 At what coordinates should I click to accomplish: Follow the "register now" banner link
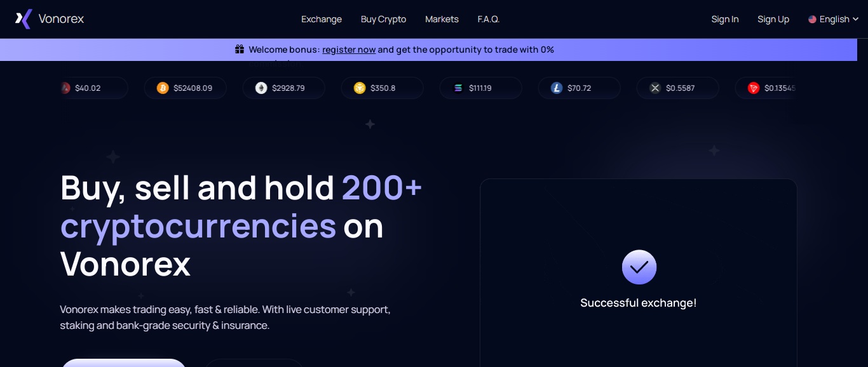349,50
